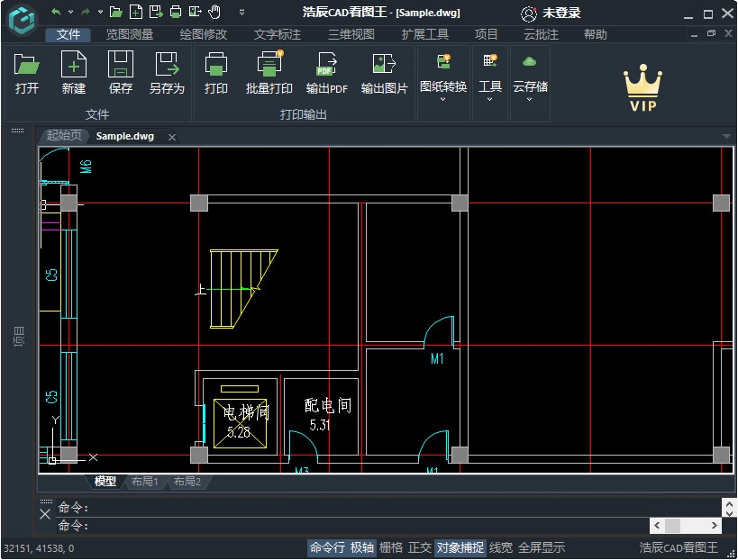Toggle 线宽 lineweight display
Viewport: 738px width, 560px height.
point(501,547)
